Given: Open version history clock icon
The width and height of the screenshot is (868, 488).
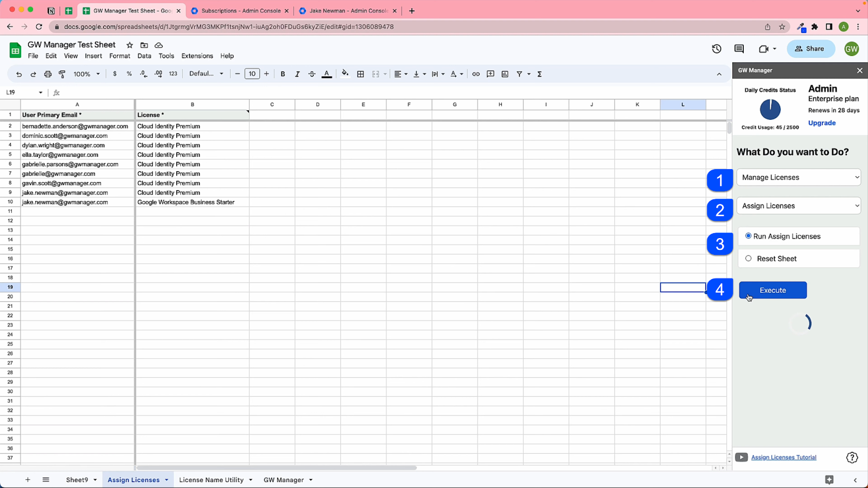Looking at the screenshot, I should [717, 49].
